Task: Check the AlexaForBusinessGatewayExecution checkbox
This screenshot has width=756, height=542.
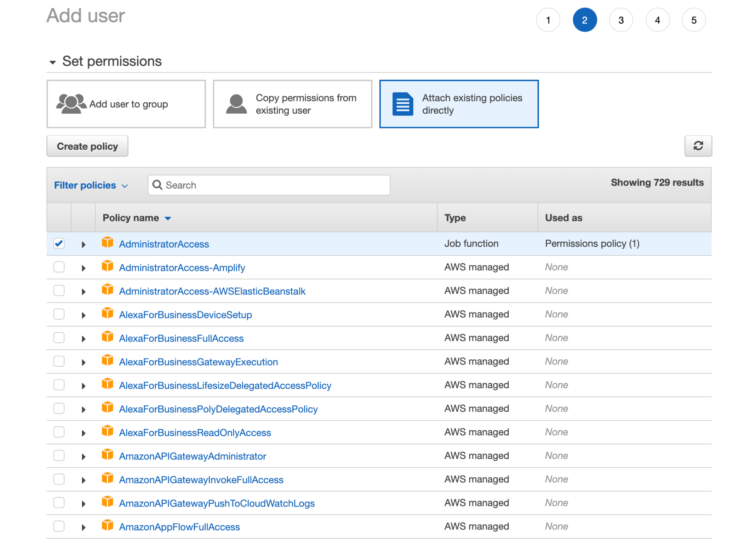Action: tap(59, 362)
